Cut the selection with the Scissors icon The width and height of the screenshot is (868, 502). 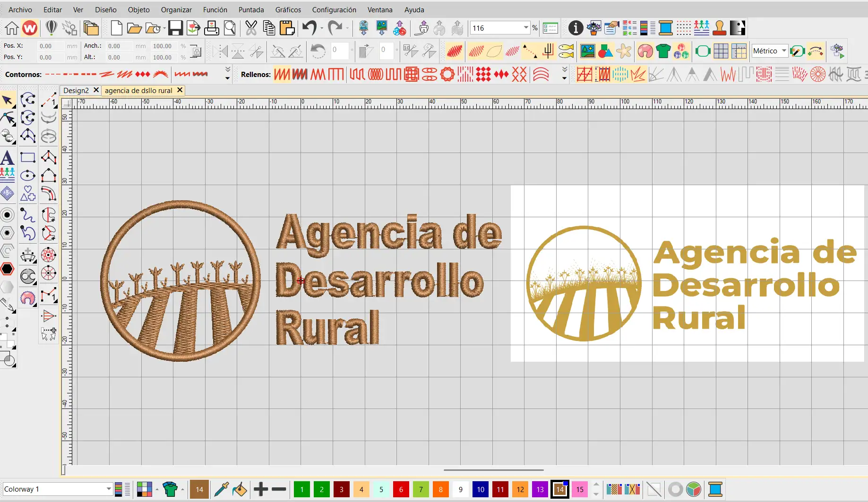tap(250, 28)
